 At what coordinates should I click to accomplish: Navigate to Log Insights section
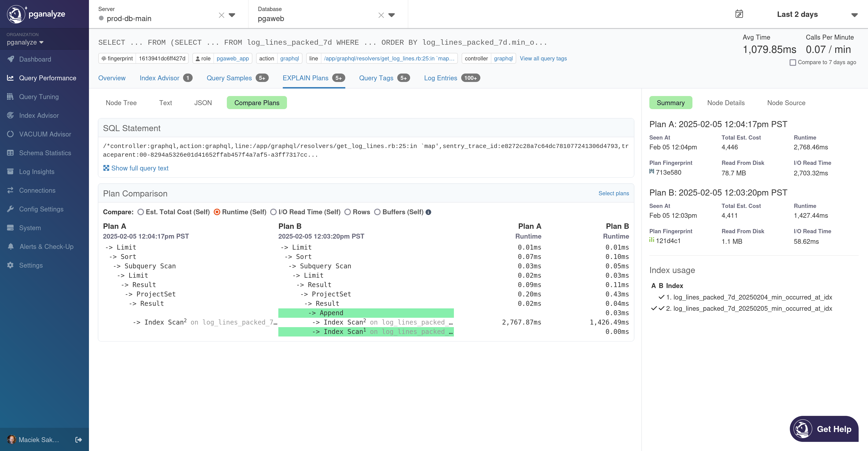(x=36, y=171)
